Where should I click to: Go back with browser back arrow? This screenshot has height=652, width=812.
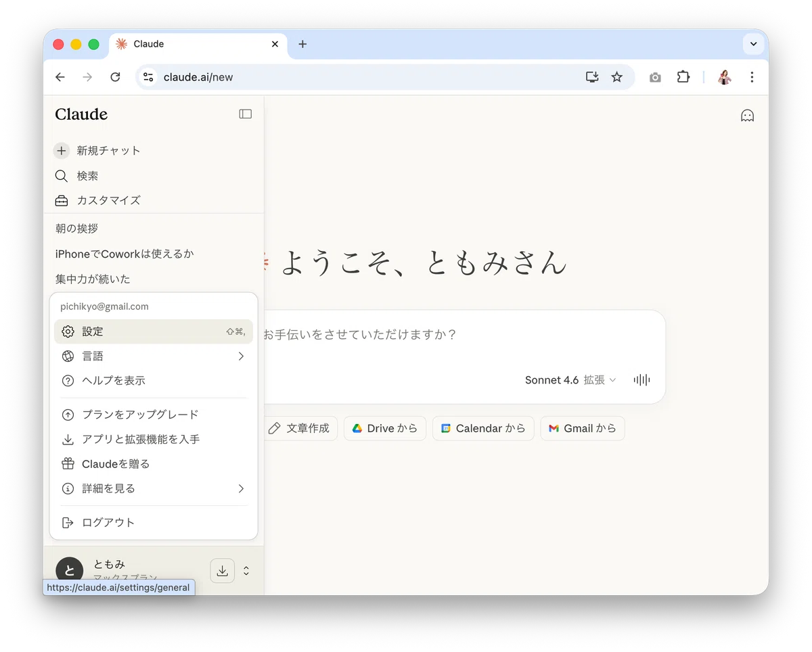coord(60,77)
